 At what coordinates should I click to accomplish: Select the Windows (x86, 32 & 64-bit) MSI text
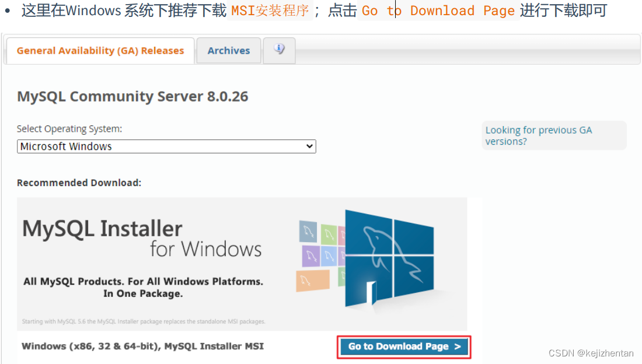tap(142, 346)
